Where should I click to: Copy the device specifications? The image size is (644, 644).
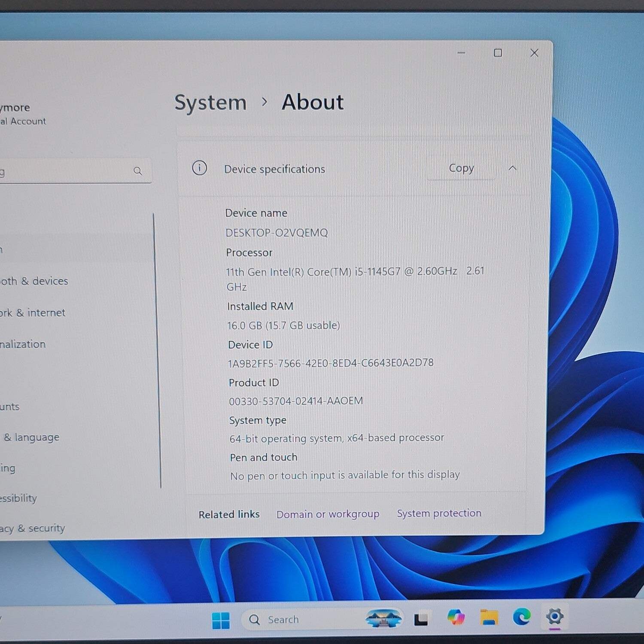coord(461,168)
